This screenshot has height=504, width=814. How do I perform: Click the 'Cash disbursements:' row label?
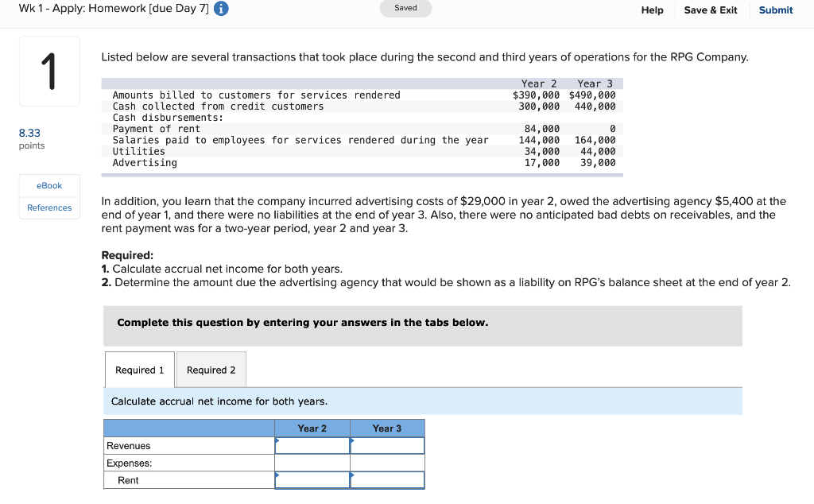[168, 118]
